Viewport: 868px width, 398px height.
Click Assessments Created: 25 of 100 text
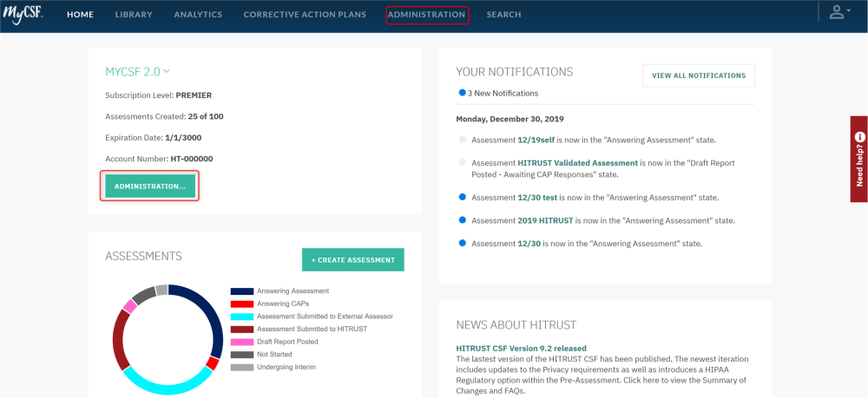[x=164, y=117]
